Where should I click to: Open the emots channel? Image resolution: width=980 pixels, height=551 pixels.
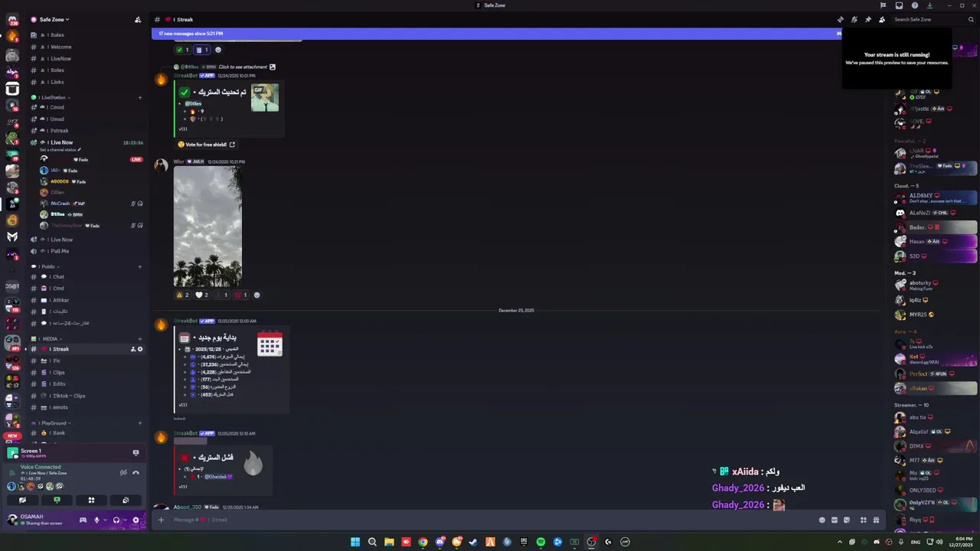tap(85, 407)
